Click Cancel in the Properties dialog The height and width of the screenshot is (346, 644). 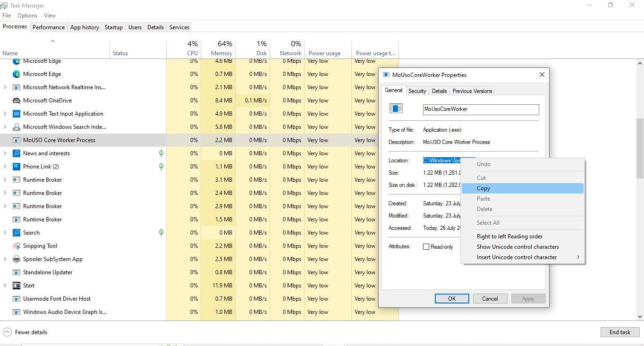point(490,299)
